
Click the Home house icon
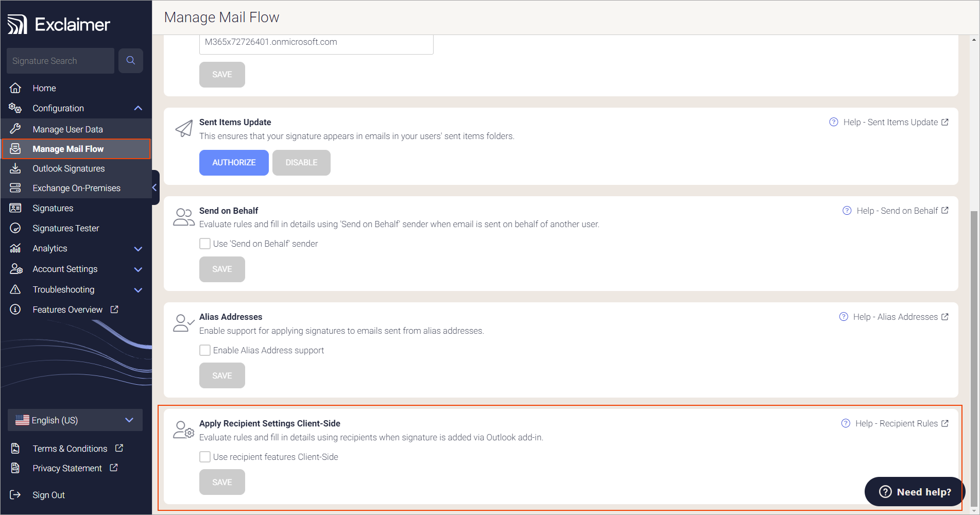tap(15, 88)
